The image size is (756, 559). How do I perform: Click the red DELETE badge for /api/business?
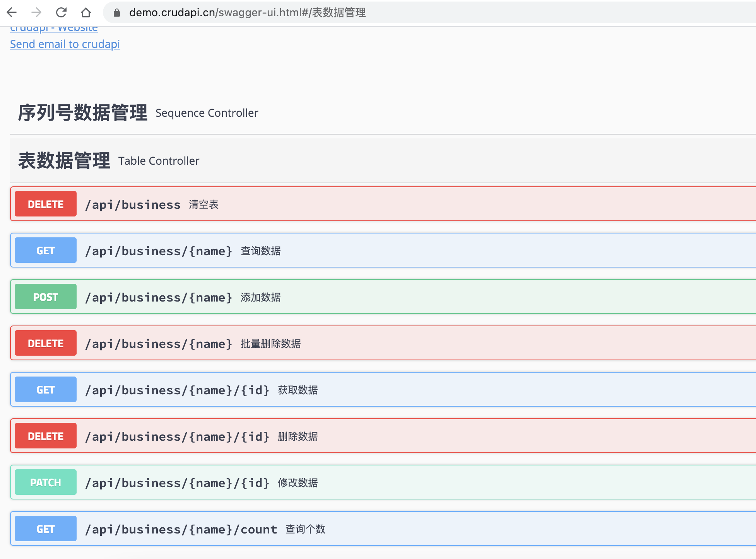(x=46, y=204)
